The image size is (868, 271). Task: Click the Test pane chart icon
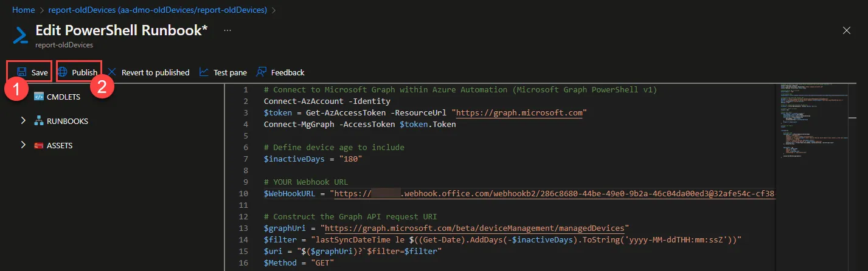[x=204, y=72]
